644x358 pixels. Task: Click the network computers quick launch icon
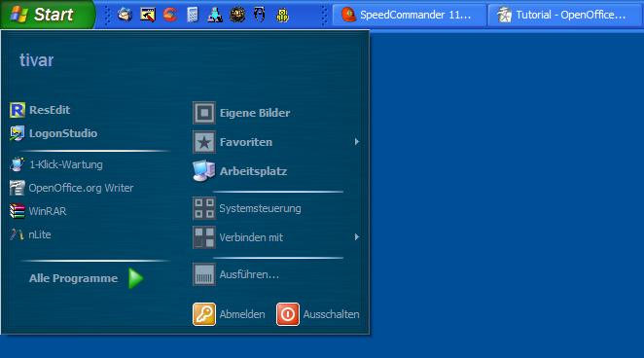pos(215,15)
